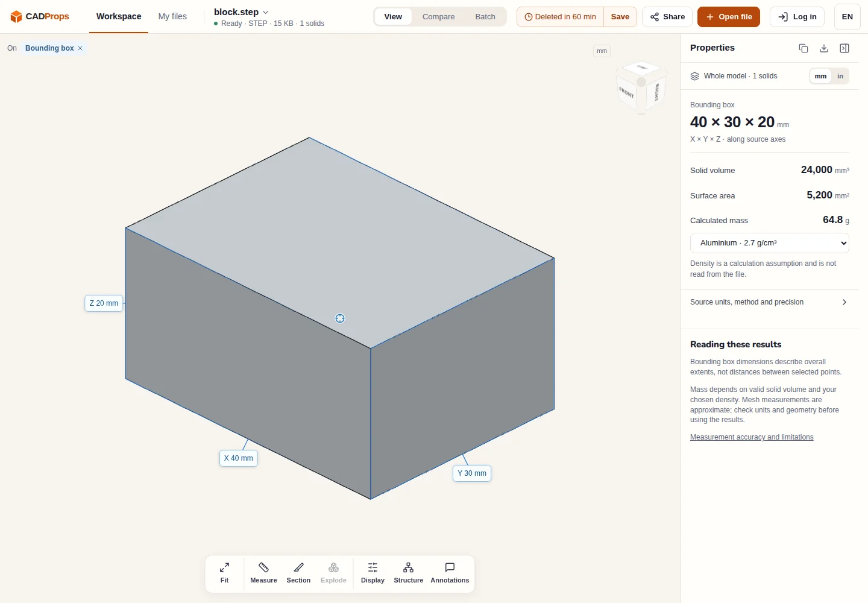Image resolution: width=868 pixels, height=603 pixels.
Task: Click the Explode tool
Action: click(333, 573)
